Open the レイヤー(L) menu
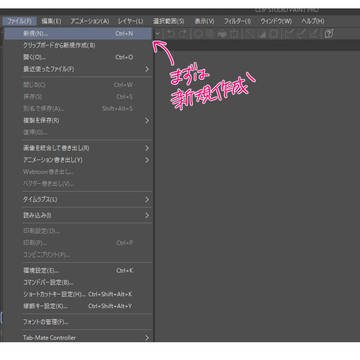Image resolution: width=360 pixels, height=360 pixels. [130, 21]
